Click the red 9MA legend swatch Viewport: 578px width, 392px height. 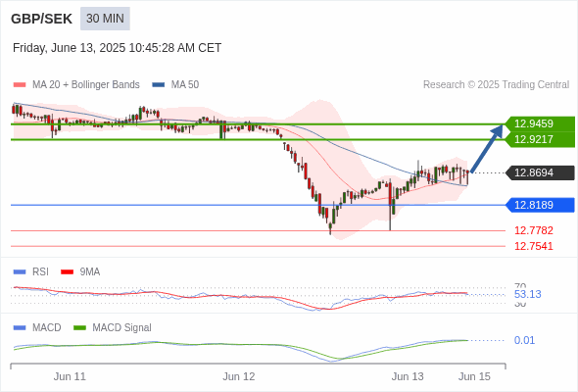67,272
